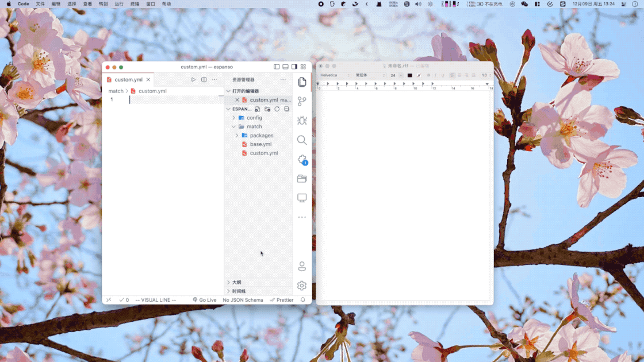Open the 终端 menu in menu bar

pos(135,4)
